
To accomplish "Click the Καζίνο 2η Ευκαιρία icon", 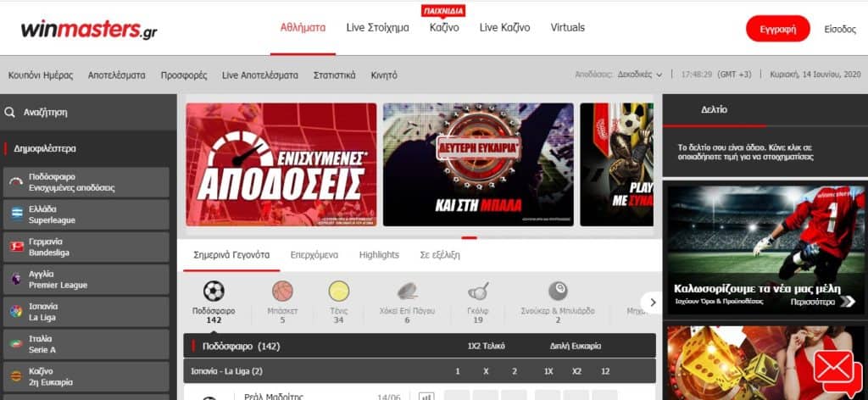I will pos(17,377).
